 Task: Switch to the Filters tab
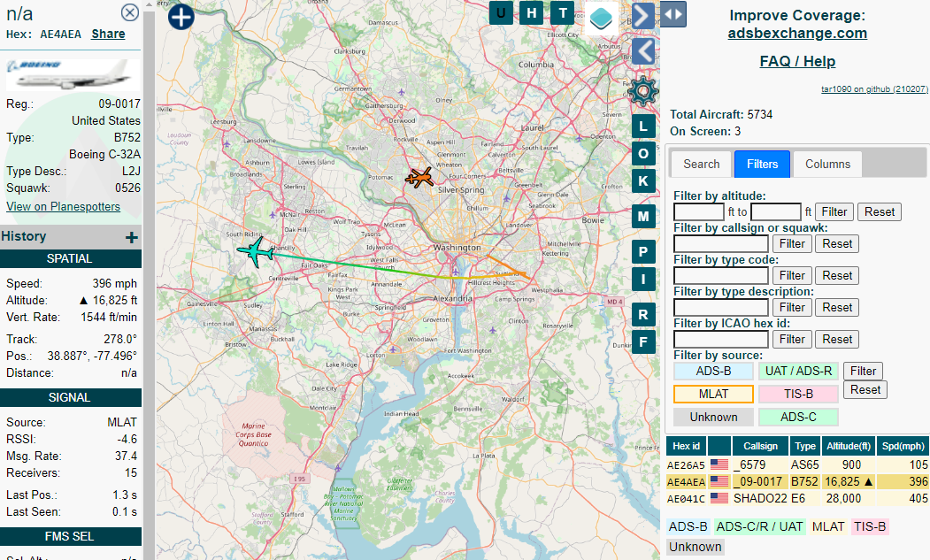pos(762,164)
